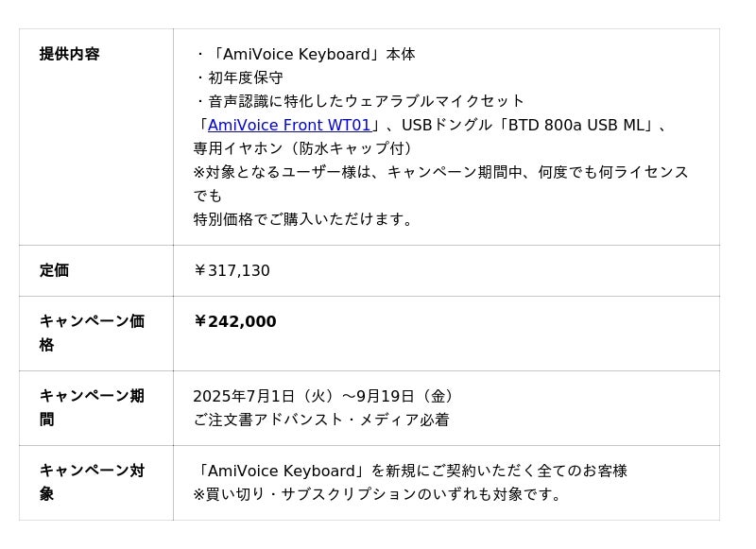
Task: Click the ￥317,130 list price text
Action: 232,270
